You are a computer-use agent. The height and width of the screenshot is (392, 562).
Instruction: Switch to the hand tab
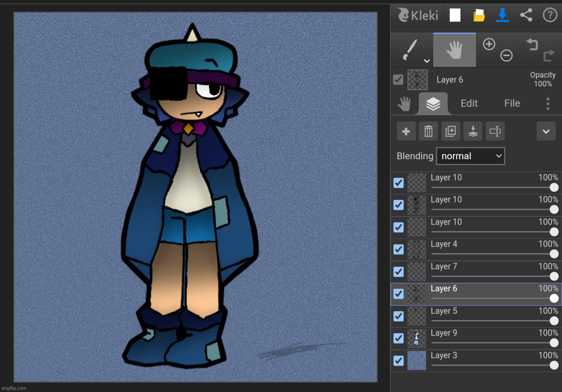coord(404,104)
